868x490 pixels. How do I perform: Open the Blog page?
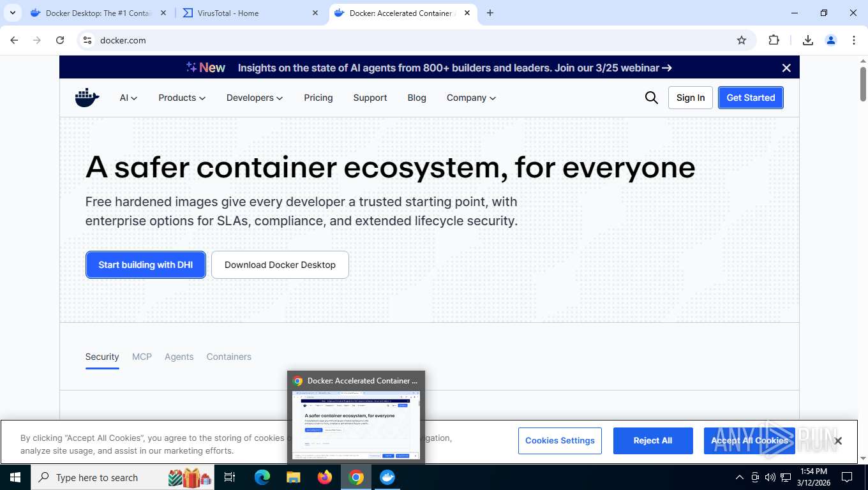coord(417,98)
